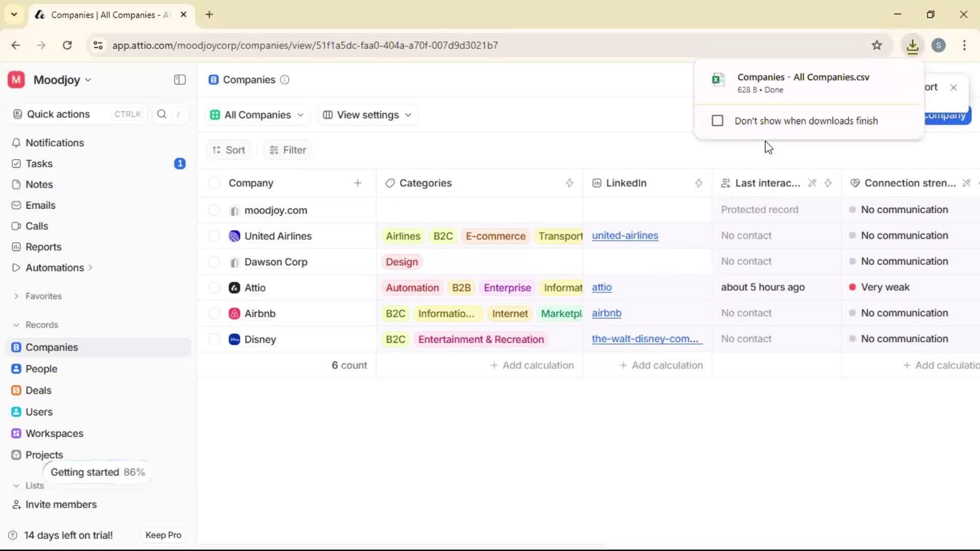Collapse the sidebar using the panel icon

click(x=179, y=80)
